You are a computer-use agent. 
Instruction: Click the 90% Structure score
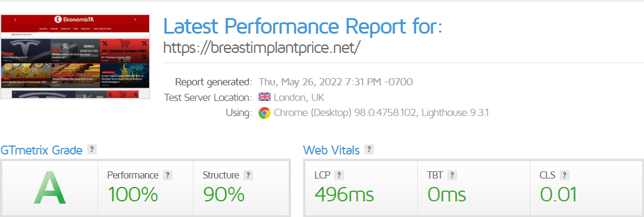pyautogui.click(x=224, y=194)
